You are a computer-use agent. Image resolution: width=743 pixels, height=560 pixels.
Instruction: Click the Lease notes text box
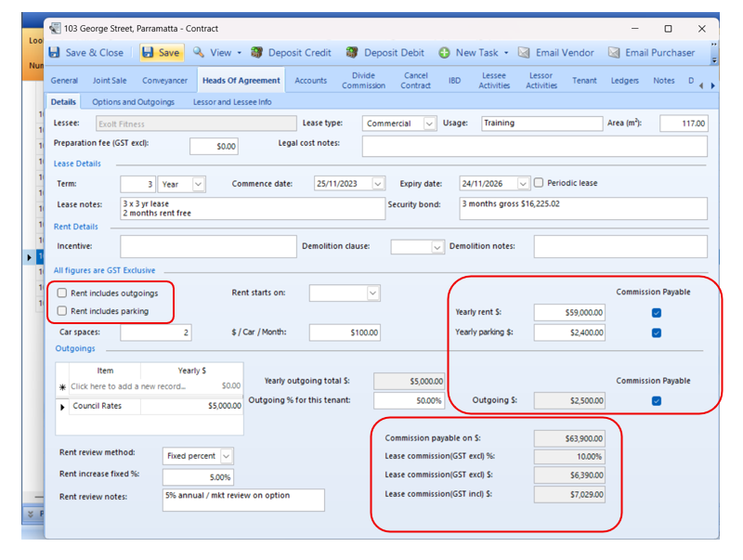point(253,208)
